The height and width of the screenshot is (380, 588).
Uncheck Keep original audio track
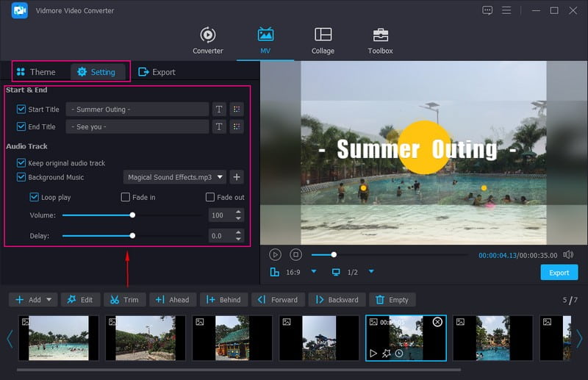pyautogui.click(x=21, y=163)
